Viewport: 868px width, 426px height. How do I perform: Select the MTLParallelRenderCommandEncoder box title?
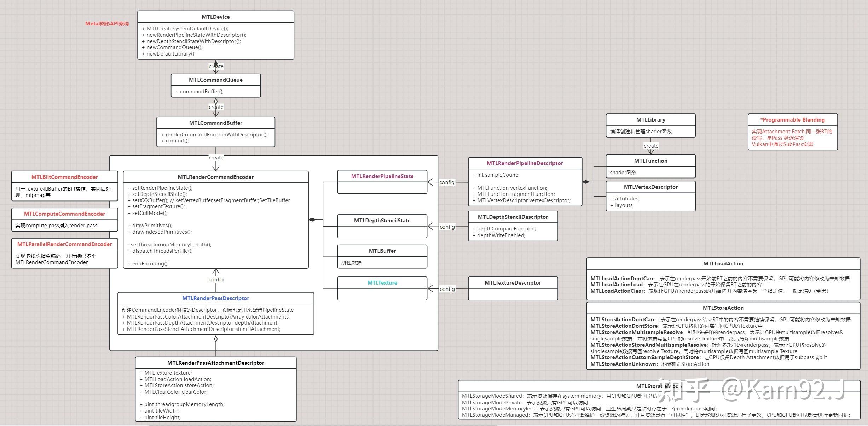[x=64, y=244]
